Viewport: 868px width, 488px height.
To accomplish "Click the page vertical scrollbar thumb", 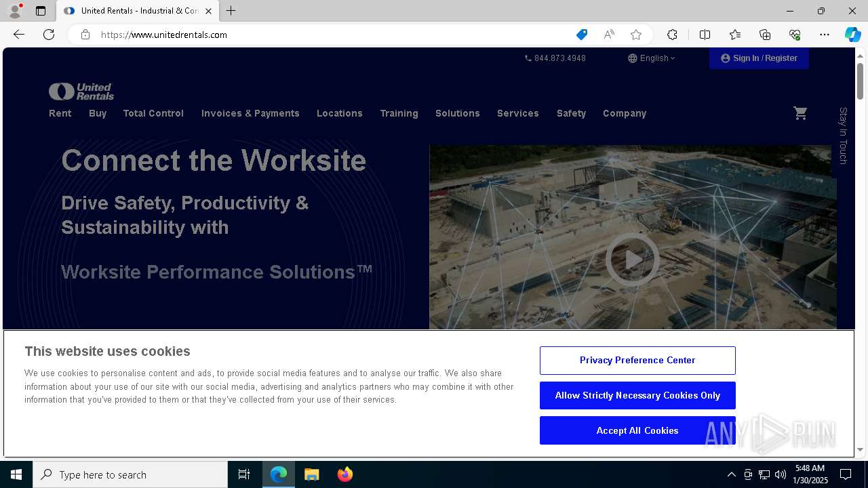I will pyautogui.click(x=860, y=81).
